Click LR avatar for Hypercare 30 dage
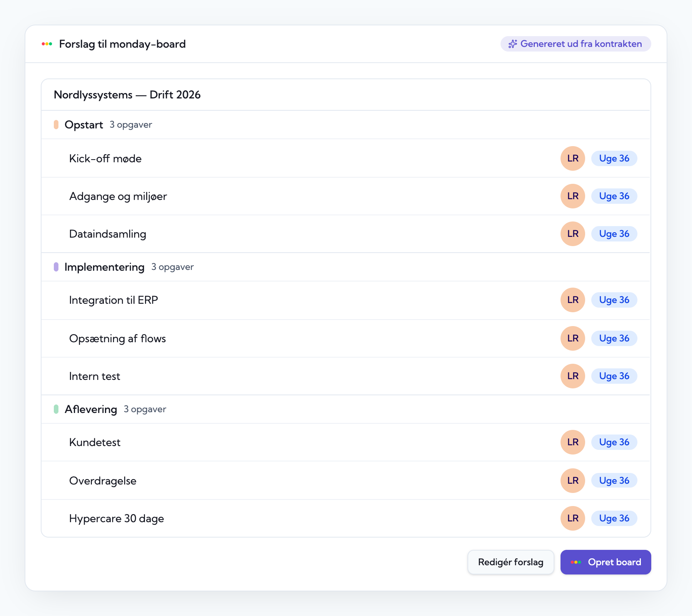 pyautogui.click(x=572, y=518)
